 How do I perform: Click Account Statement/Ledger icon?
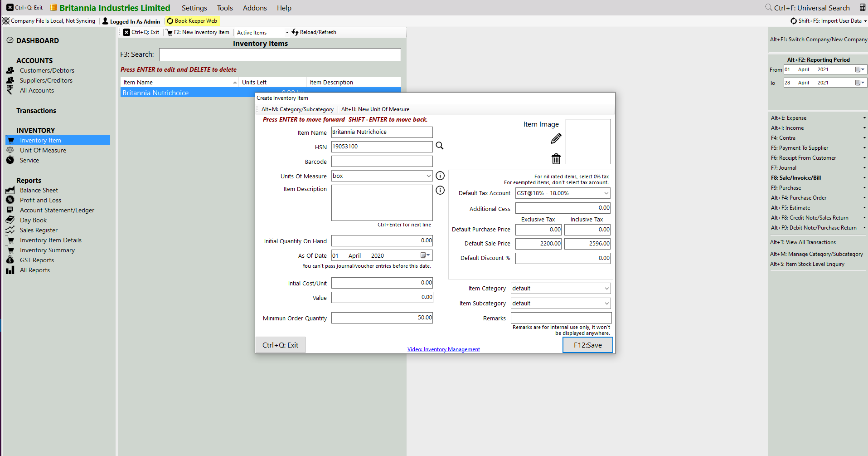(10, 210)
